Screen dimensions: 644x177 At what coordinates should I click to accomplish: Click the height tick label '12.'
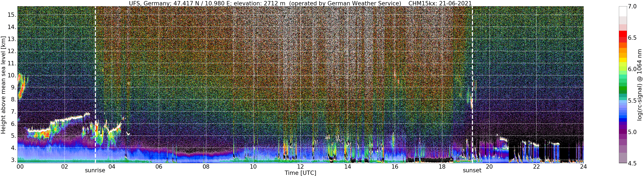pyautogui.click(x=12, y=51)
